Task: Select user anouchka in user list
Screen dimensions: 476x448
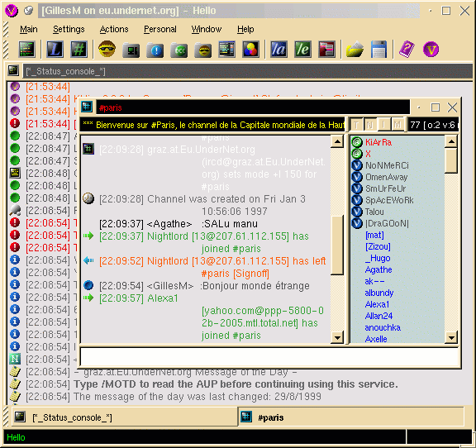Action: coord(383,327)
